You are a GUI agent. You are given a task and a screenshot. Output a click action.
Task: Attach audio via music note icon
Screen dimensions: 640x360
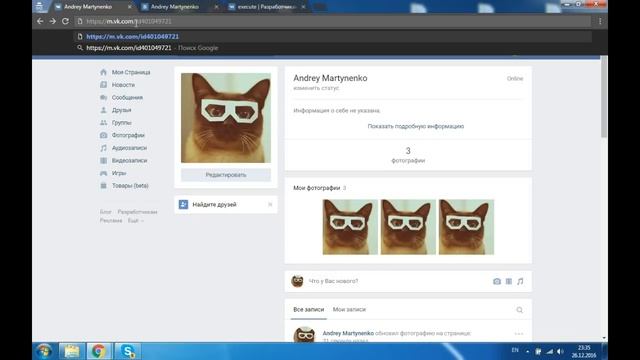click(520, 281)
